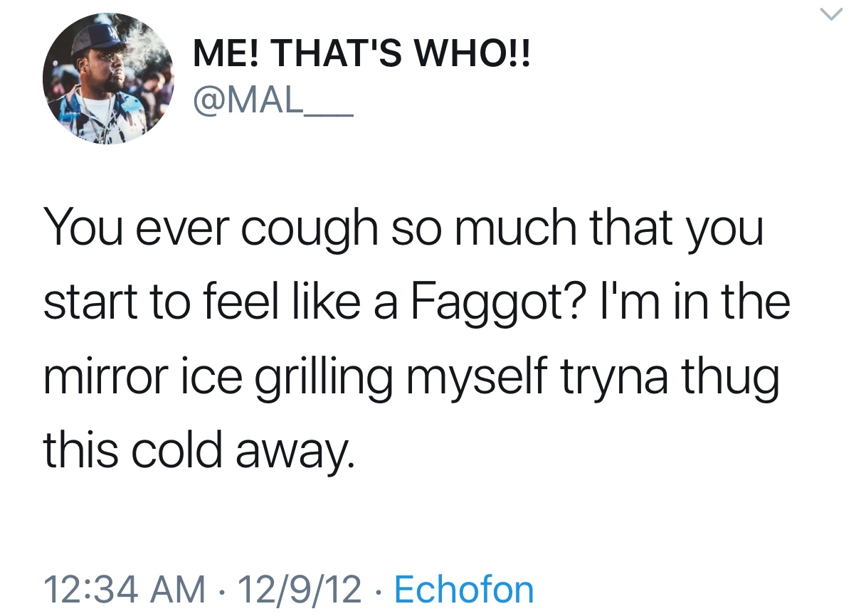Open the tweet options chevron menu

pyautogui.click(x=833, y=15)
